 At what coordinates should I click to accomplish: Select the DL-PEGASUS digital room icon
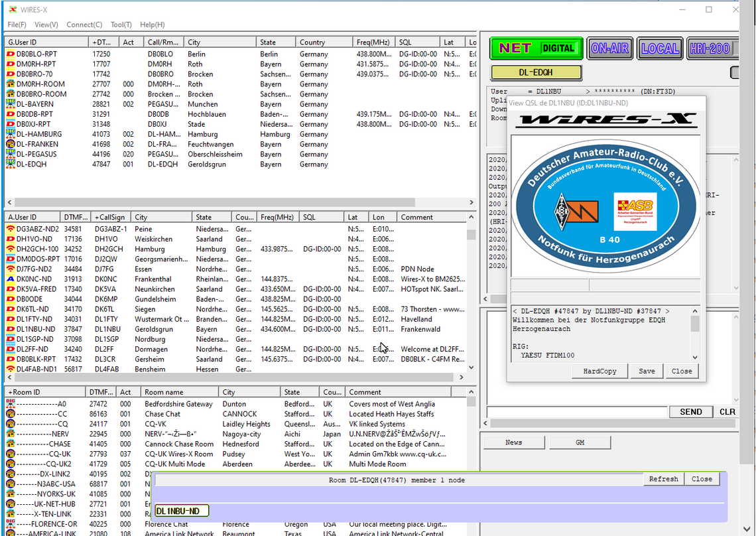11,155
